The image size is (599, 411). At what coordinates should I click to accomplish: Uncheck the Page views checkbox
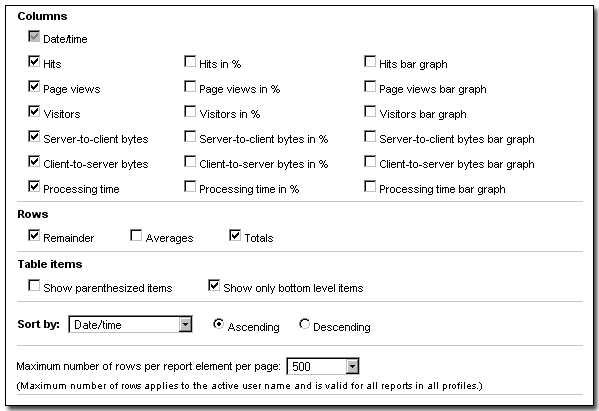(x=34, y=87)
